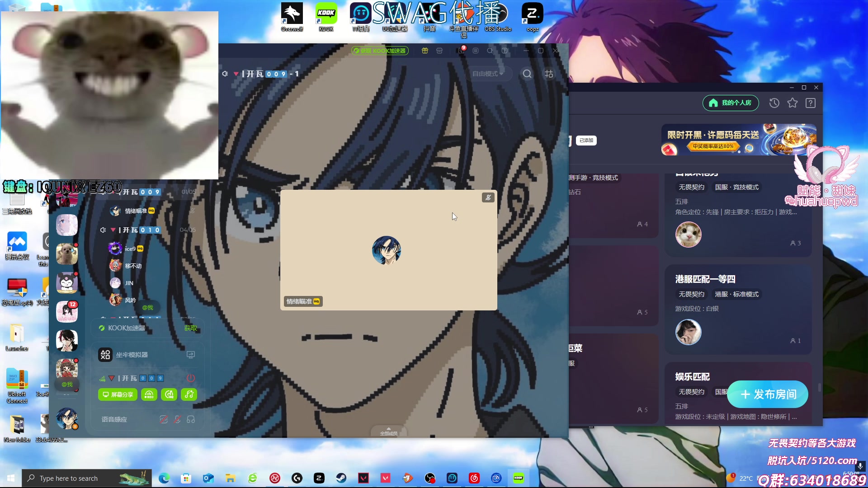Click the favorites star icon in right window
The width and height of the screenshot is (868, 488).
(x=793, y=103)
